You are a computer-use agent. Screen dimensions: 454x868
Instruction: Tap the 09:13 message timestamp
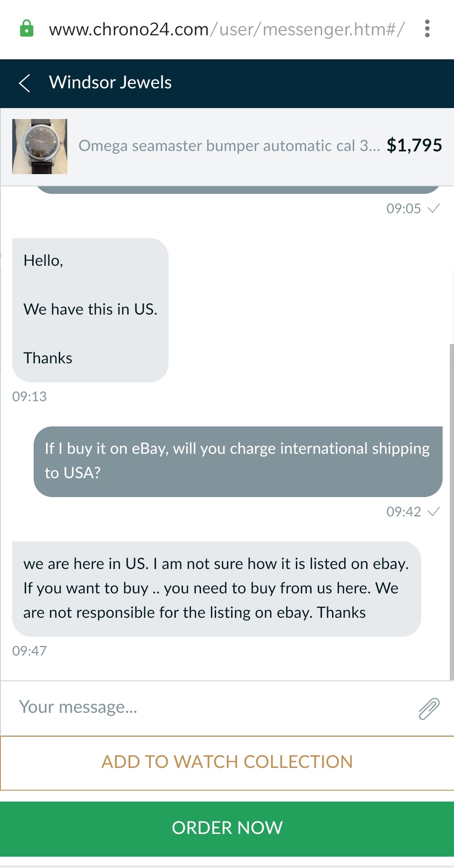coord(29,397)
